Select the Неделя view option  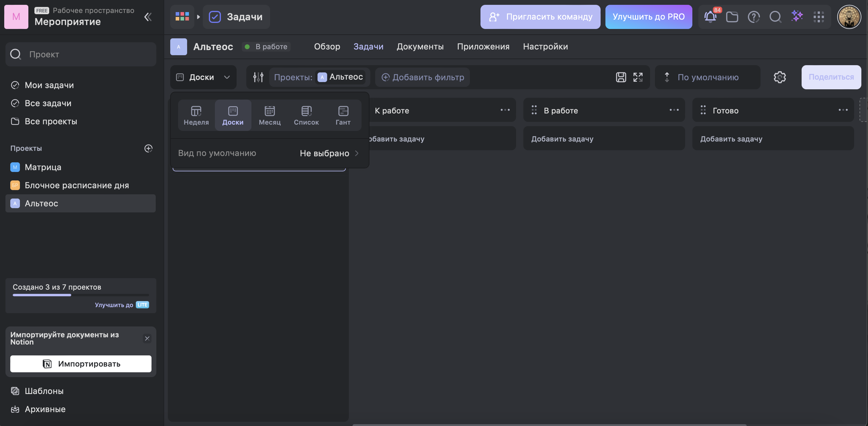tap(196, 115)
